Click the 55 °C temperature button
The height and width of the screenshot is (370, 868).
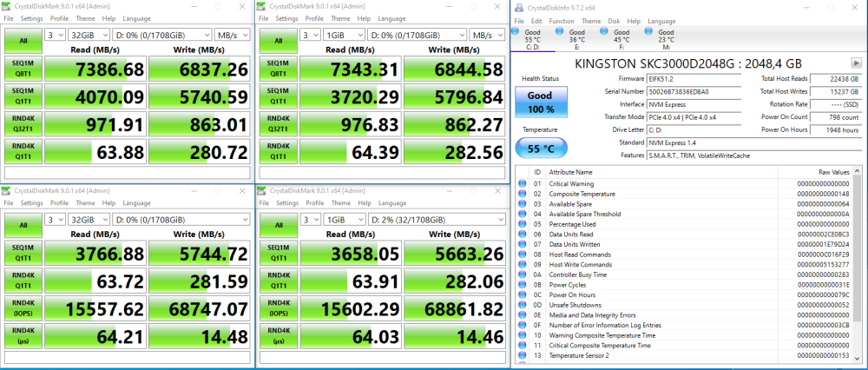pos(540,149)
